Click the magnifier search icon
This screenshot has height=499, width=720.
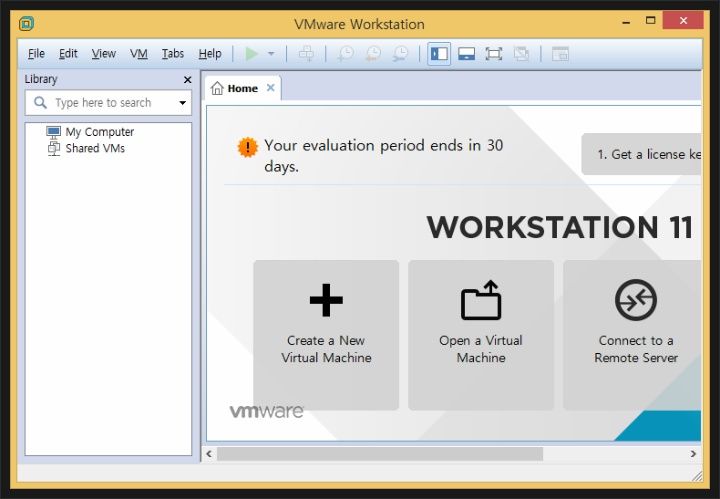[40, 102]
